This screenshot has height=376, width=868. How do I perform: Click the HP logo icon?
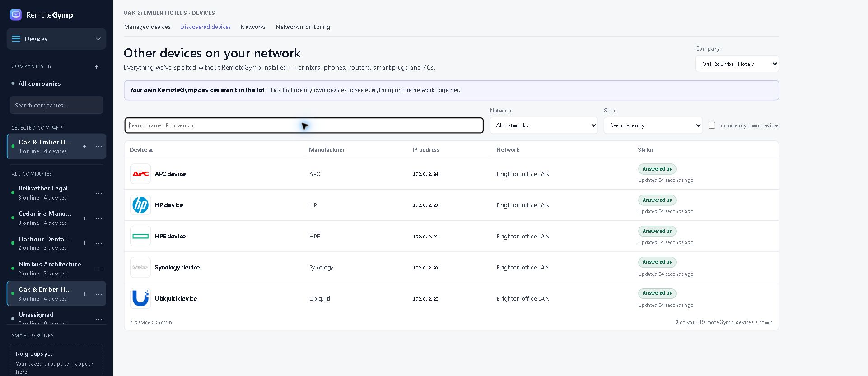click(x=140, y=205)
